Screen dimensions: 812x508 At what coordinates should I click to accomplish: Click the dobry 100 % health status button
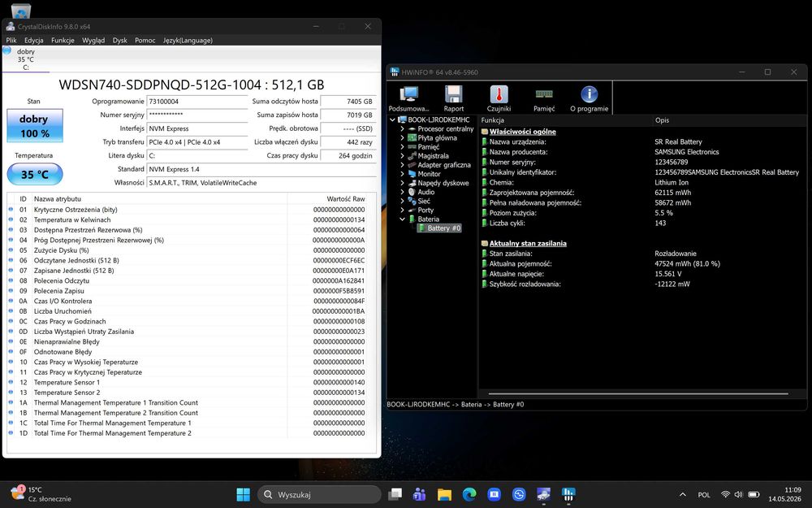pos(35,125)
